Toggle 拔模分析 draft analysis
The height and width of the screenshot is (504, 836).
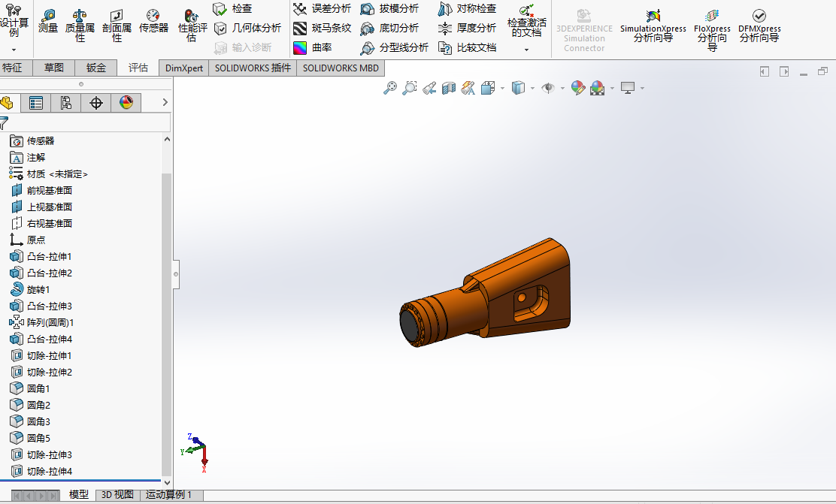[x=389, y=9]
